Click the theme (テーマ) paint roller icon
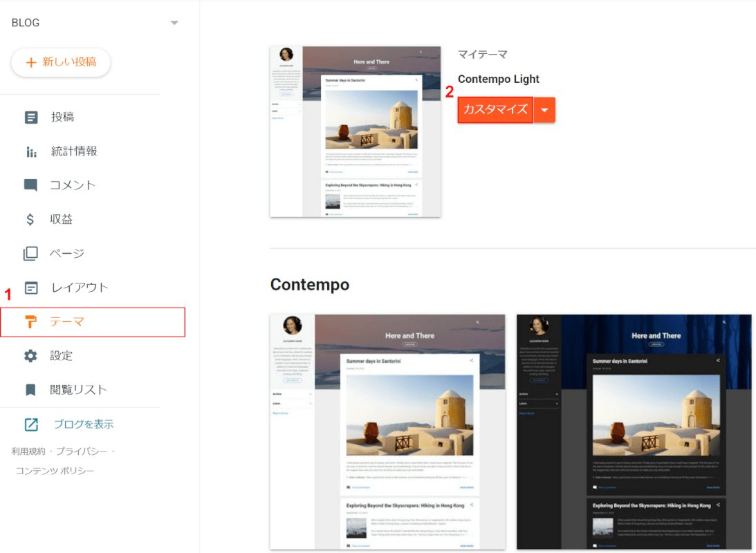This screenshot has height=553, width=756. coord(30,321)
